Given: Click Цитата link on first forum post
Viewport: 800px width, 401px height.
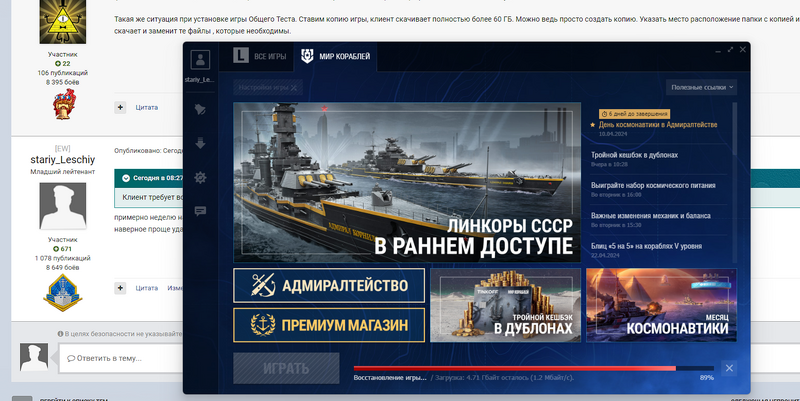Looking at the screenshot, I should [x=146, y=107].
